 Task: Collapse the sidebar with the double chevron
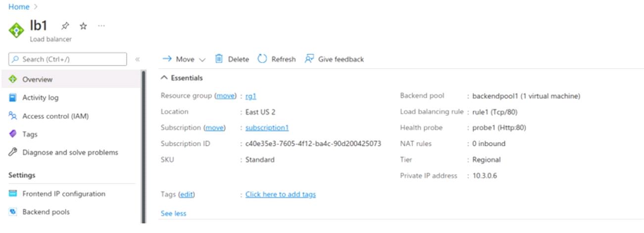click(137, 59)
